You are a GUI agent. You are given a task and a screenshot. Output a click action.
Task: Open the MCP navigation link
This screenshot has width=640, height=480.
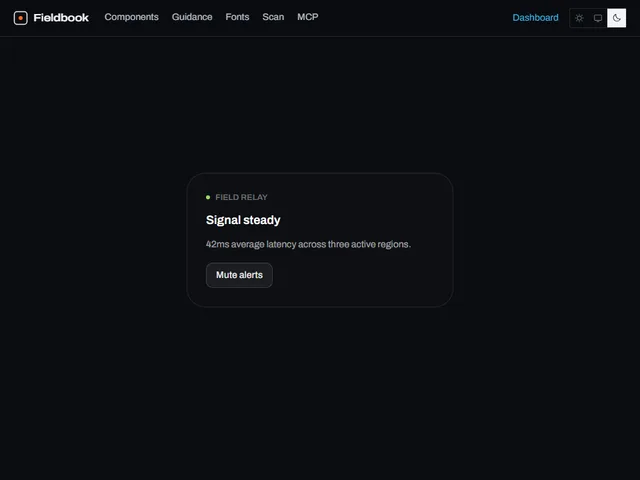tap(308, 17)
